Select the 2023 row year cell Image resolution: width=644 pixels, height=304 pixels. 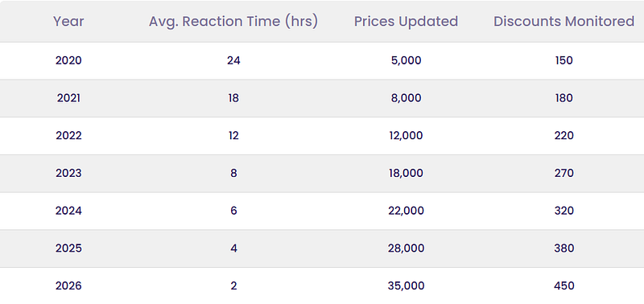[68, 173]
